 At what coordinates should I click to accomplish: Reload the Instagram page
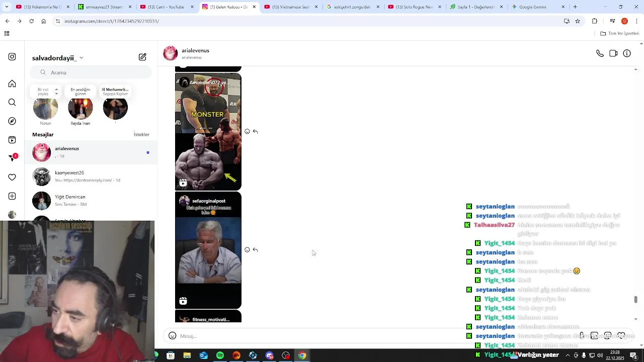coord(31,21)
